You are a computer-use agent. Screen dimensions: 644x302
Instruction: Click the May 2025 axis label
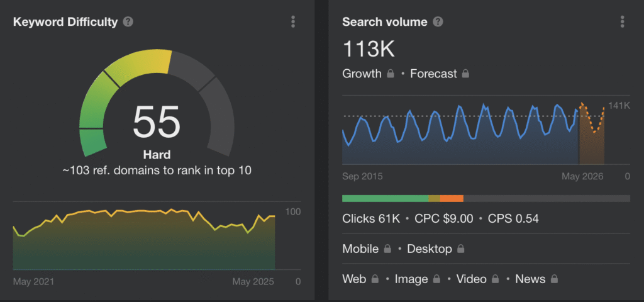point(253,282)
